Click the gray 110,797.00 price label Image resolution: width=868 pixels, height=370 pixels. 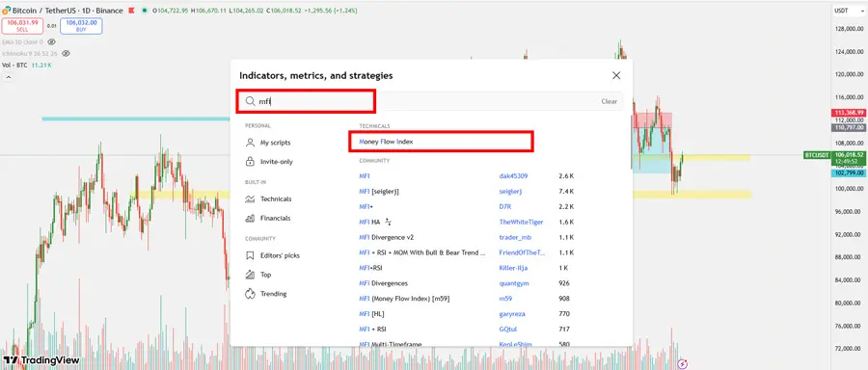pos(849,128)
